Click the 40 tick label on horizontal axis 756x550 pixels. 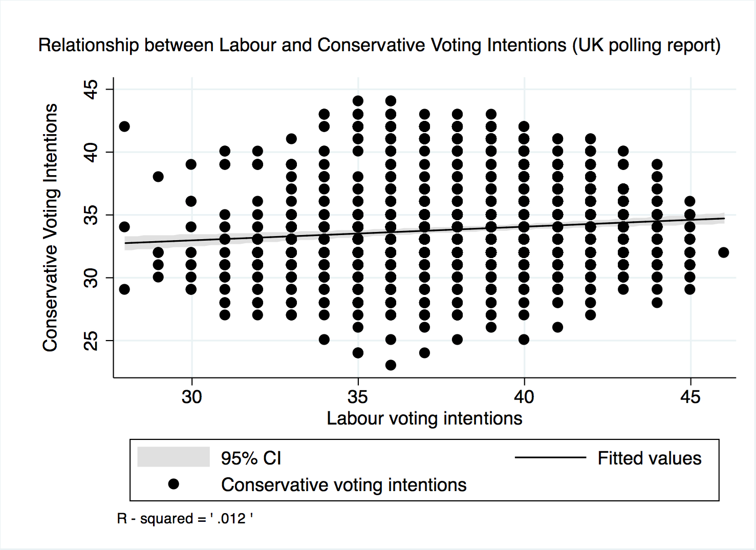click(524, 396)
